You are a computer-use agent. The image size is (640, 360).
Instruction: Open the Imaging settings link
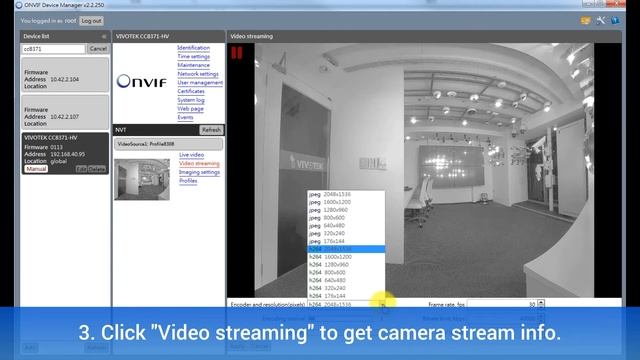[x=199, y=172]
